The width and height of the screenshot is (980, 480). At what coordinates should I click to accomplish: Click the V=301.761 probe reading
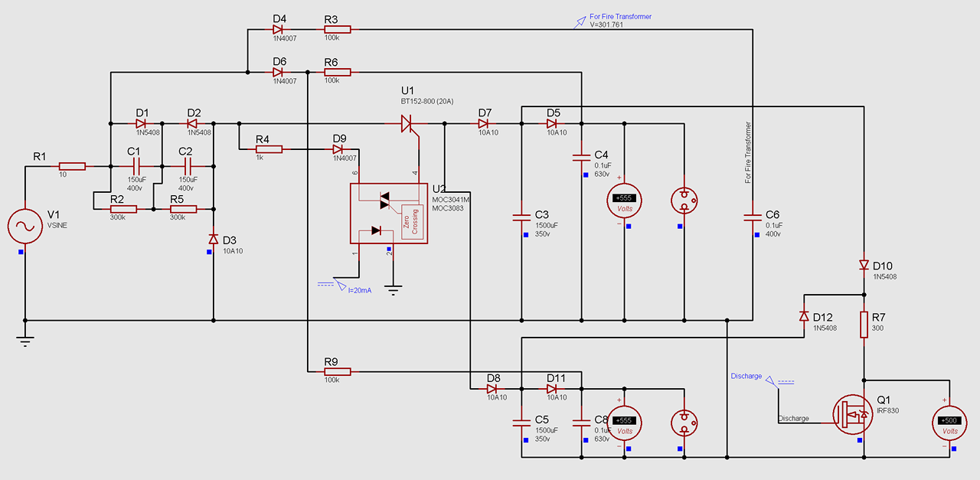[606, 24]
